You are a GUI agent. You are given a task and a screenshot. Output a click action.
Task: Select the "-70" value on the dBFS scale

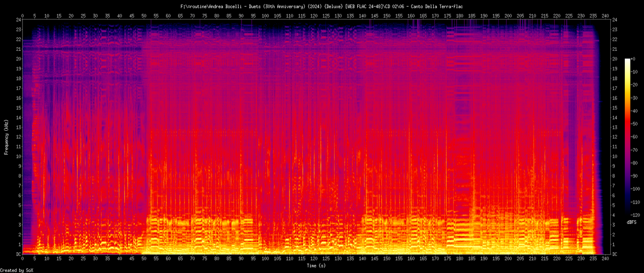(x=634, y=150)
